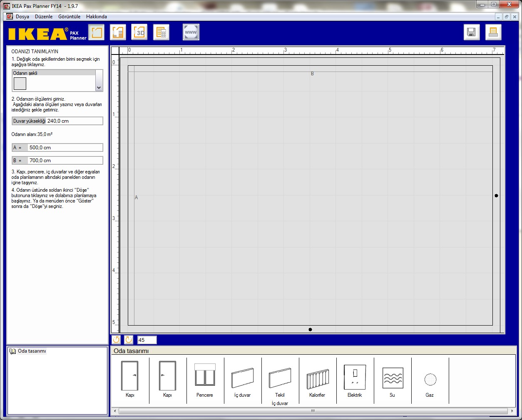The width and height of the screenshot is (522, 420).
Task: Click the wall label B on plan
Action: [x=312, y=74]
